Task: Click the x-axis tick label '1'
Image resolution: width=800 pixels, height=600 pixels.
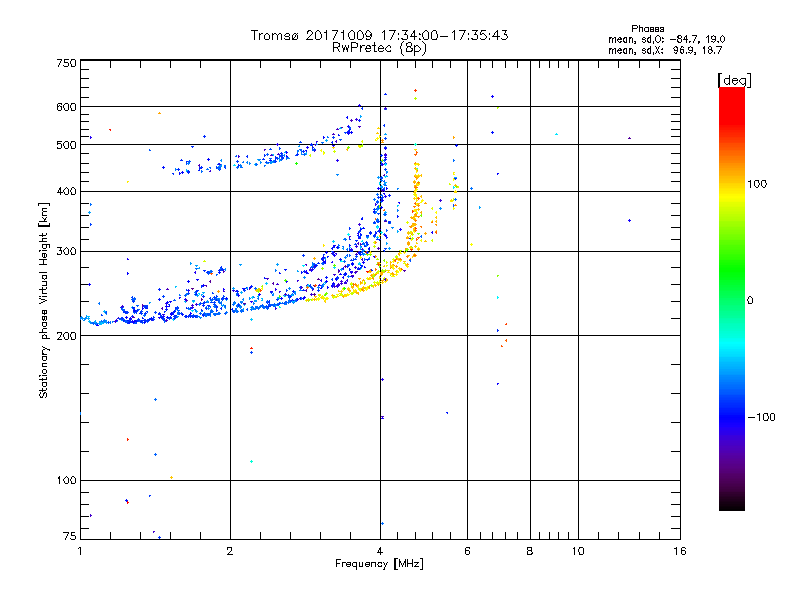Action: (x=80, y=551)
